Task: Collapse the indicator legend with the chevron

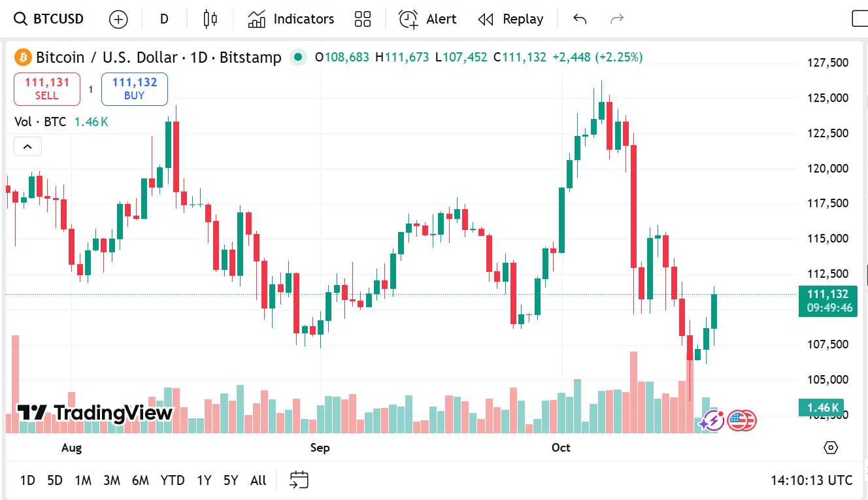Action: pyautogui.click(x=27, y=146)
